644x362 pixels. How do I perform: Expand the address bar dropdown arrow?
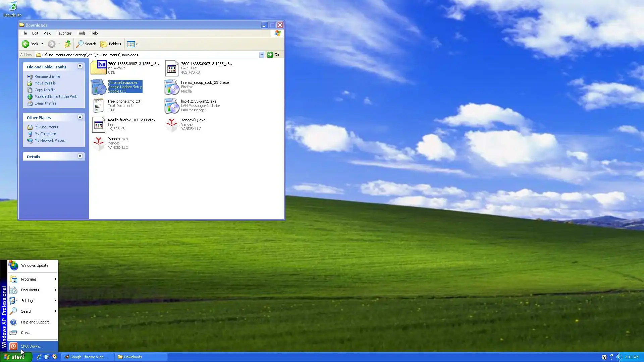click(x=262, y=55)
